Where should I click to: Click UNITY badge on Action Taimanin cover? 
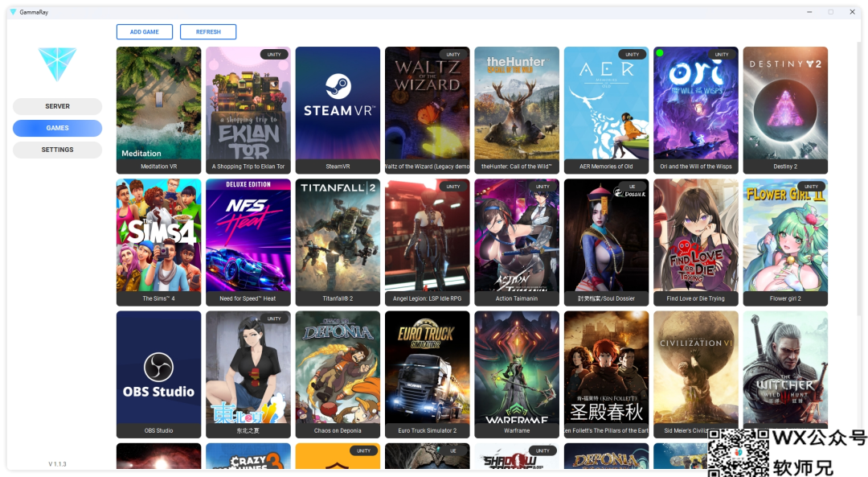point(542,187)
